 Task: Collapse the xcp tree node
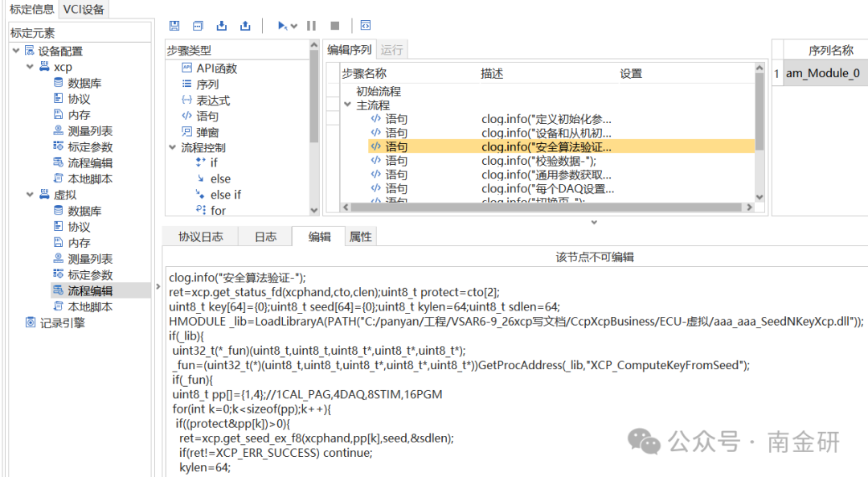coord(30,66)
